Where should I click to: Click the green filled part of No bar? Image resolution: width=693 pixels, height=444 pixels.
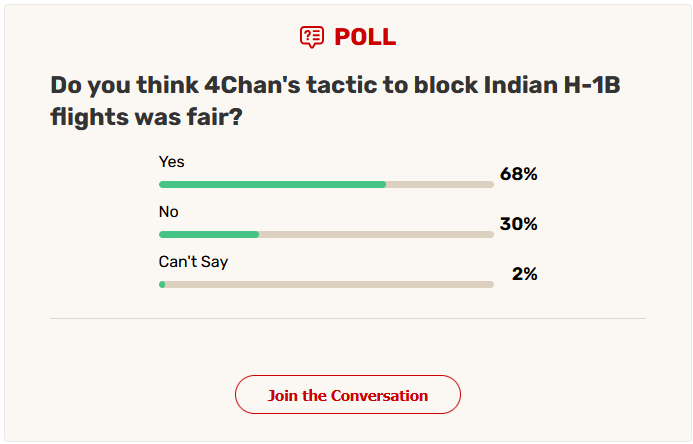point(209,235)
